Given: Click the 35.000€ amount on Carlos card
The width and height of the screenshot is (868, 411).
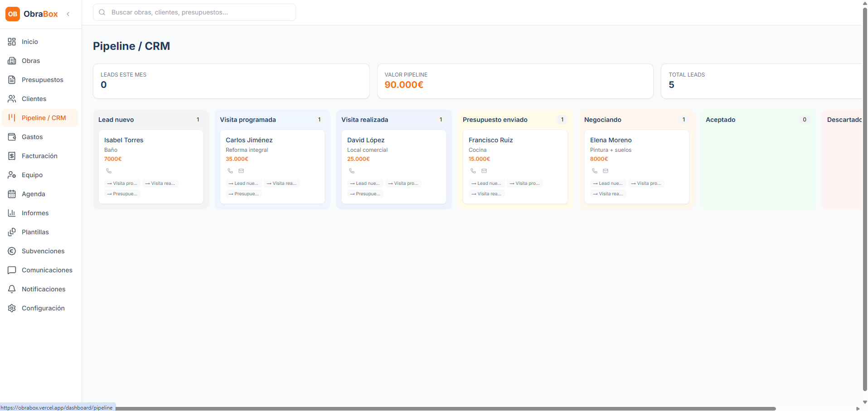Looking at the screenshot, I should click(237, 159).
